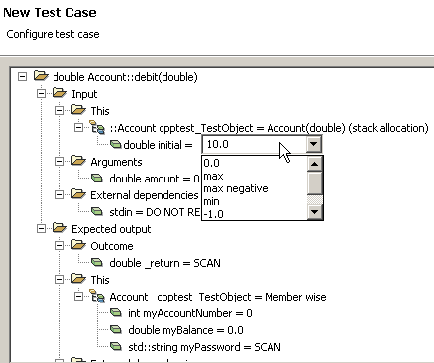Click the green tag icon of double amount
The width and height of the screenshot is (434, 363).
click(97, 178)
